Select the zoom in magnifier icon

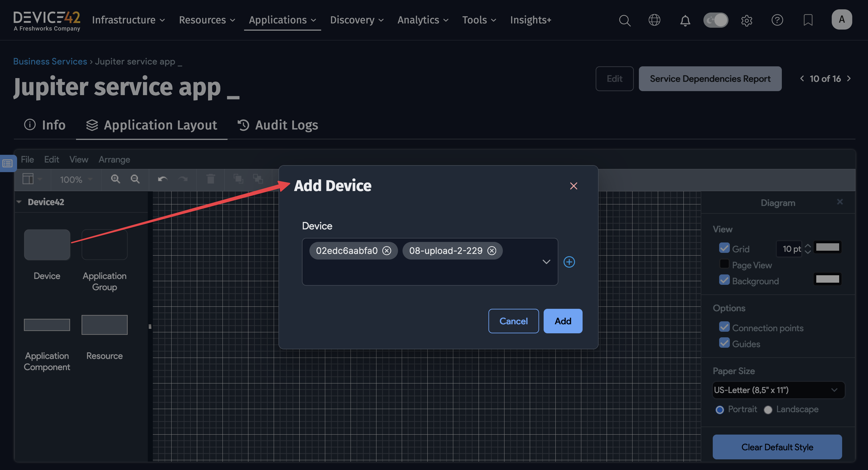115,179
